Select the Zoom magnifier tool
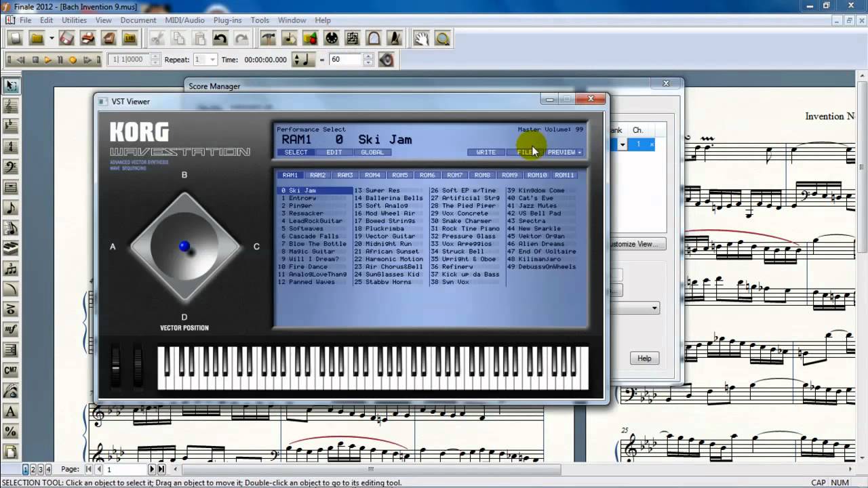Image resolution: width=868 pixels, height=488 pixels. [x=443, y=39]
